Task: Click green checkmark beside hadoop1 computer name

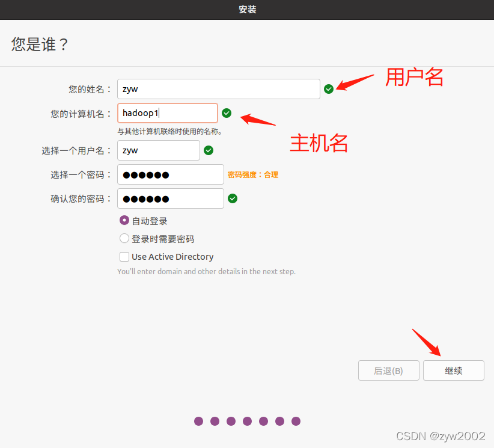Action: point(227,113)
